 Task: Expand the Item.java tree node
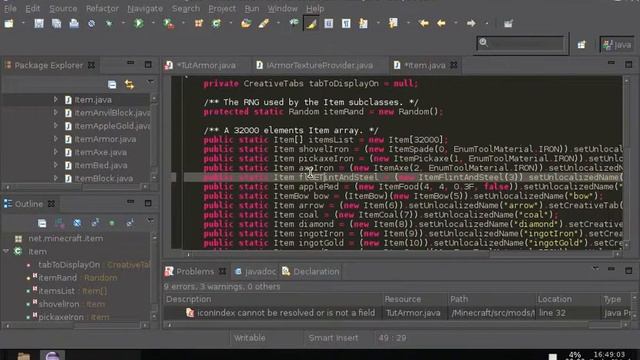click(x=56, y=99)
